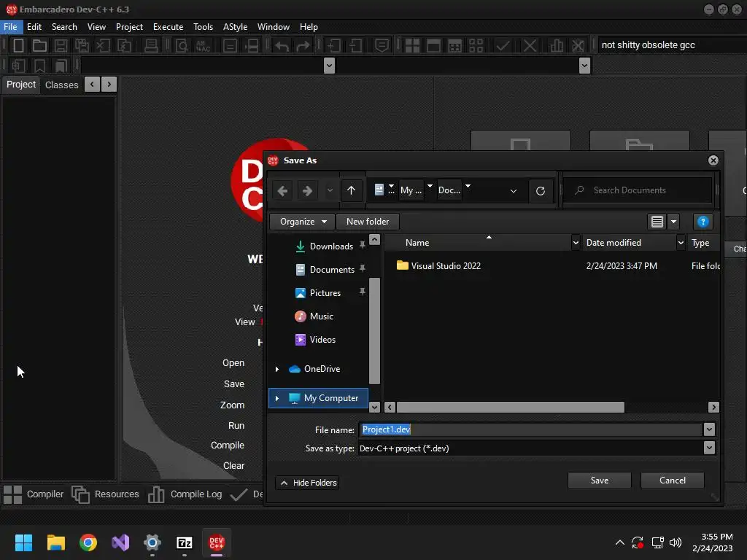Click the File name input field
Screen dimensions: 747x560
531,429
